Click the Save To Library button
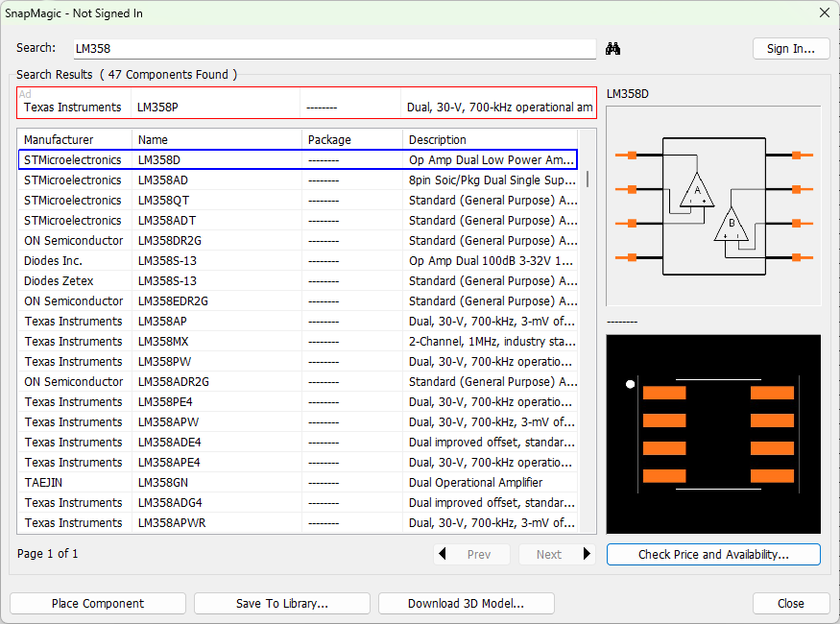This screenshot has width=840, height=624. pos(282,604)
